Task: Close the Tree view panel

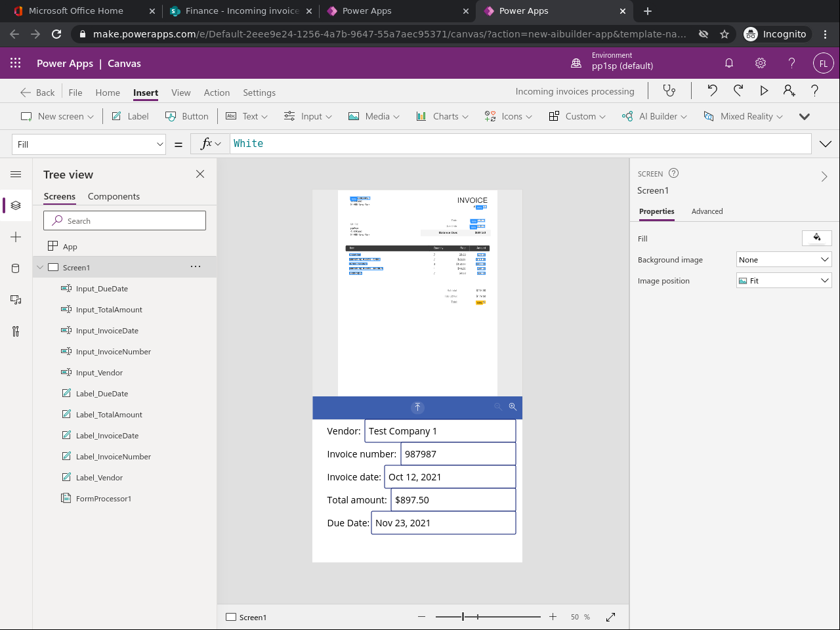Action: (x=200, y=174)
